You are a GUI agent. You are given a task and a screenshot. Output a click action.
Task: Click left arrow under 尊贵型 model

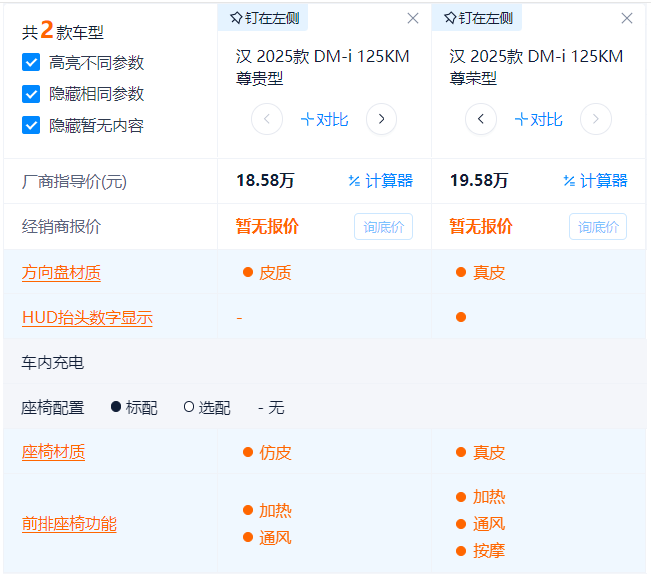coord(267,120)
